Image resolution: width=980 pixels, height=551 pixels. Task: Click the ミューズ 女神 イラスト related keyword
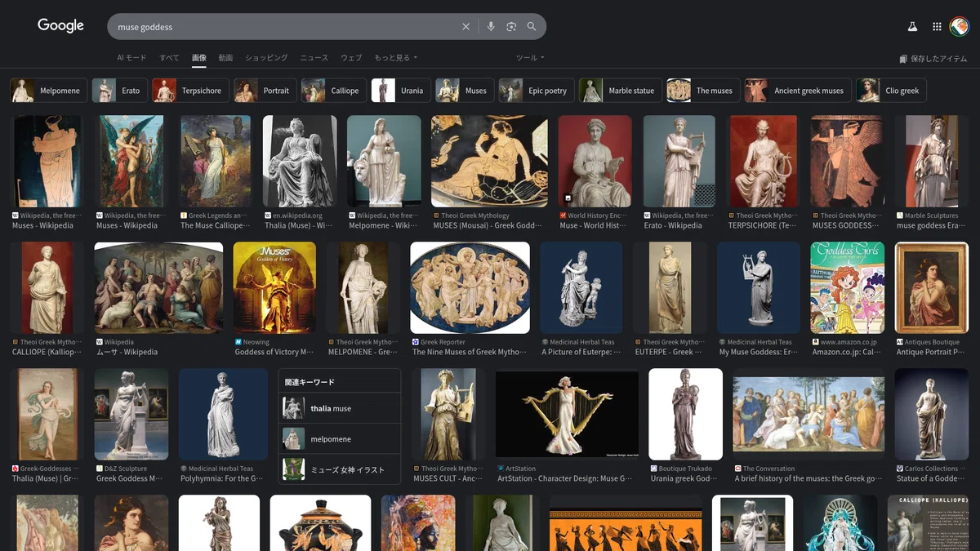click(340, 469)
